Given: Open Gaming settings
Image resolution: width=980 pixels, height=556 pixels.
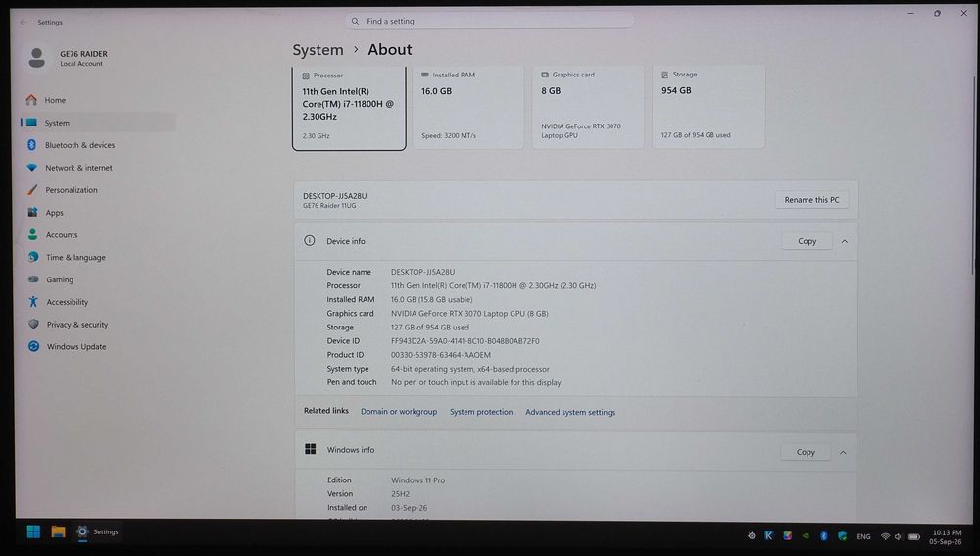Looking at the screenshot, I should [x=99, y=279].
